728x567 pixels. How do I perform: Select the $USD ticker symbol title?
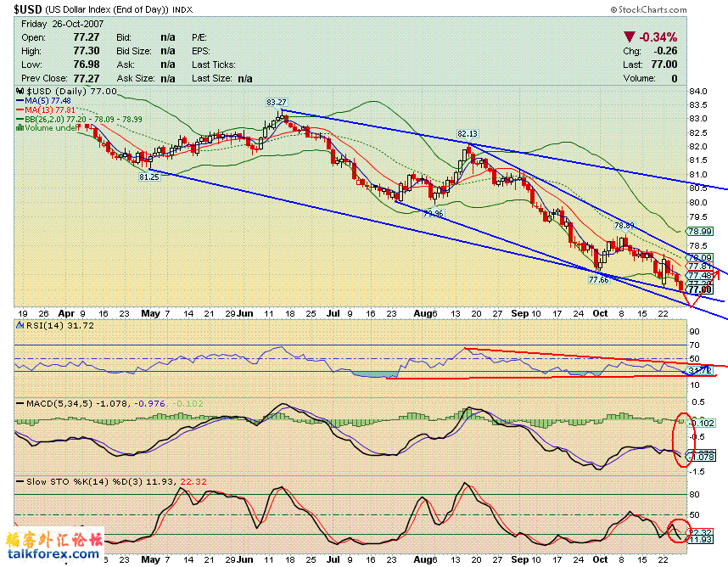(x=28, y=9)
